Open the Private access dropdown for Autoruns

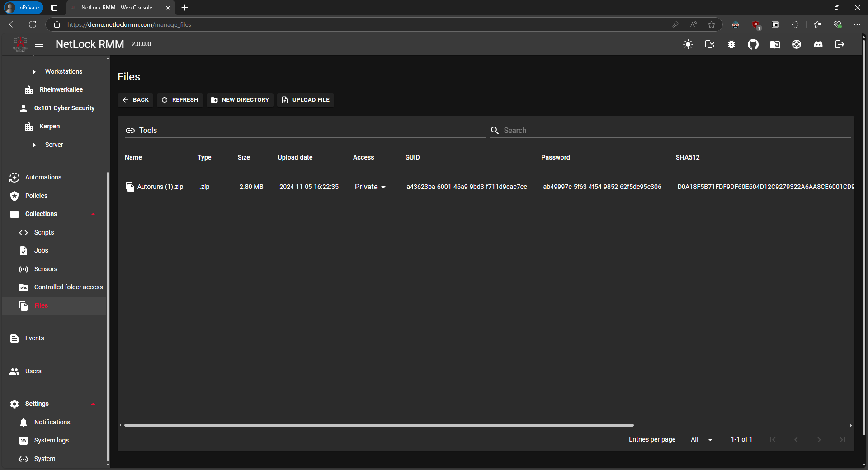tap(371, 187)
